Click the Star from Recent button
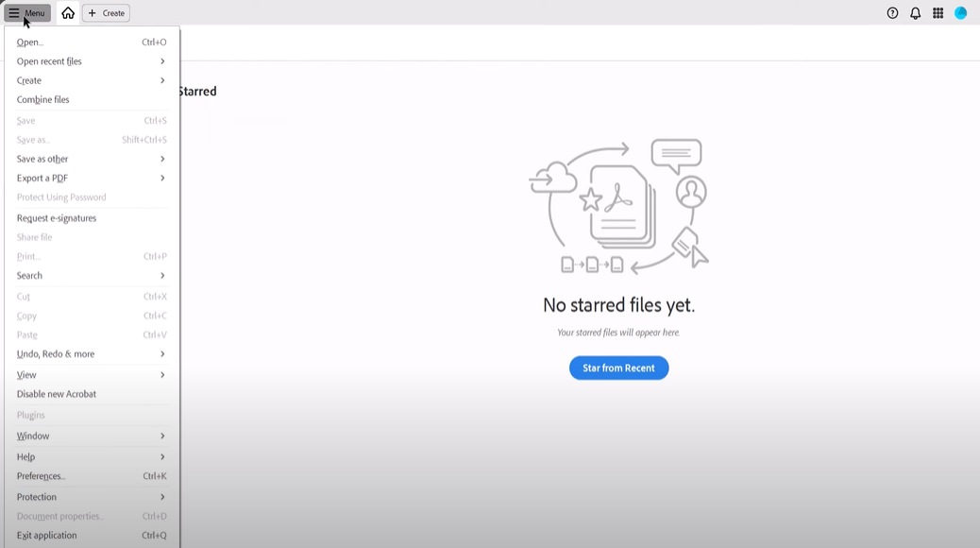This screenshot has height=548, width=980. (618, 368)
